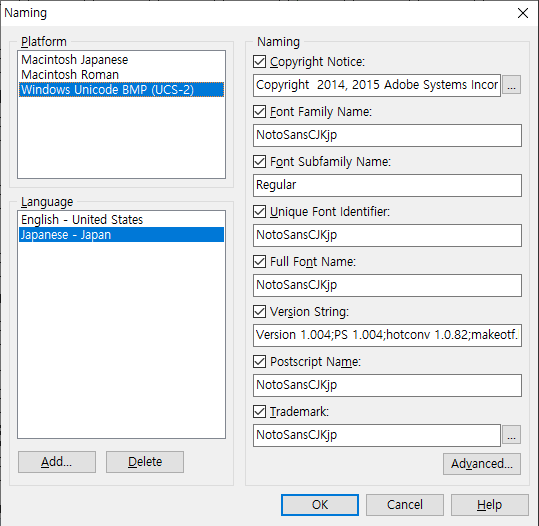
Task: Focus the Font Family Name field
Action: point(387,135)
